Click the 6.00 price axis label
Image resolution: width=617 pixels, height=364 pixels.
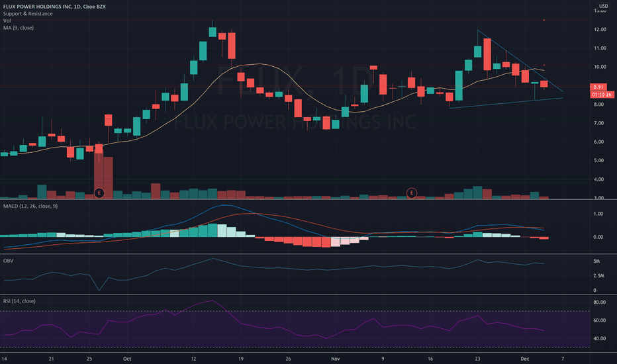pos(598,142)
